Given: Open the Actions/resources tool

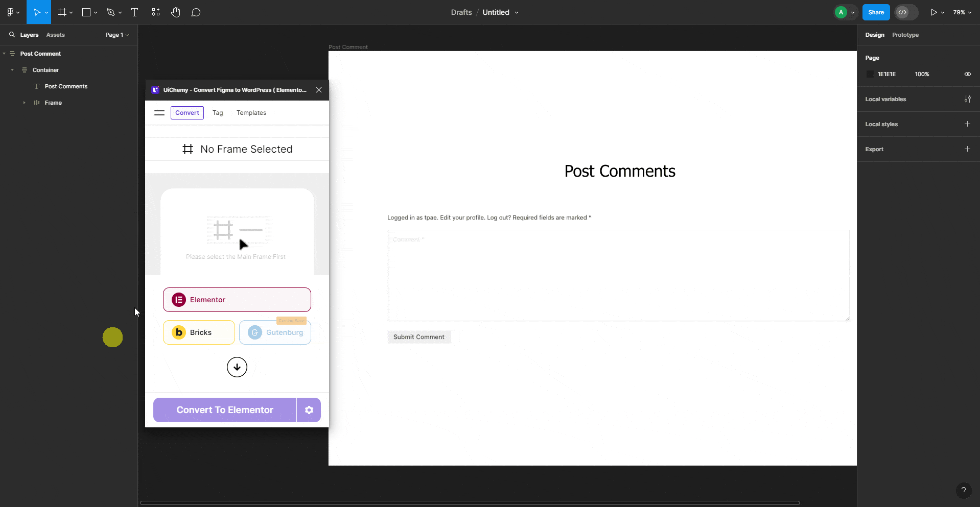Looking at the screenshot, I should point(155,12).
